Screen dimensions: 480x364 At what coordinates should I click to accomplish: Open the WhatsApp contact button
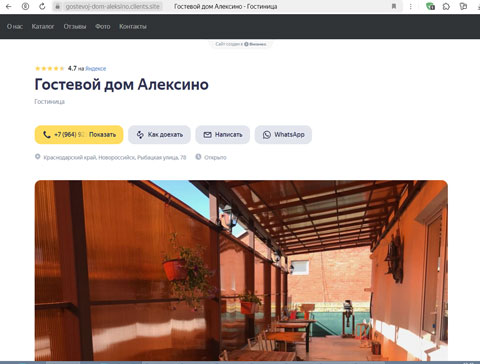pos(283,135)
